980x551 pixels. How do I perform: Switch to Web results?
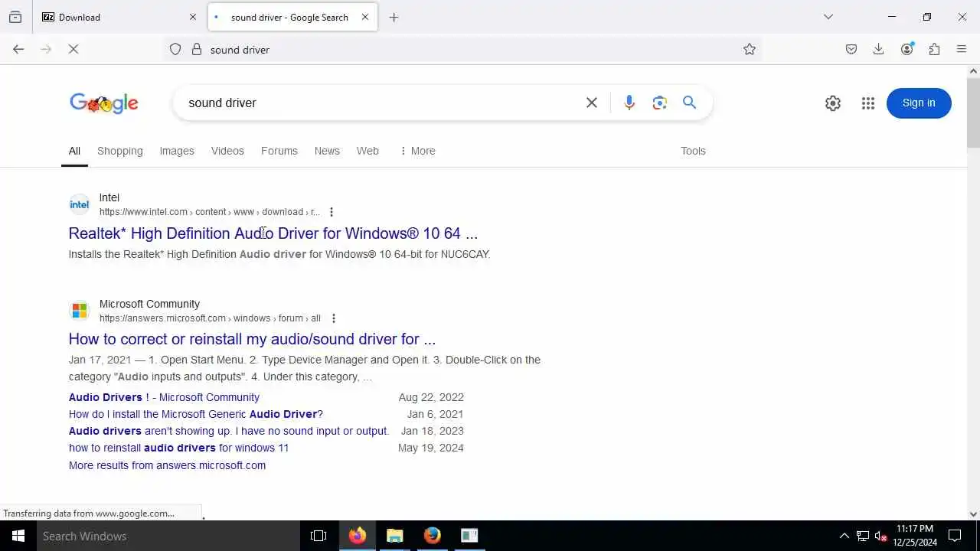(x=367, y=151)
